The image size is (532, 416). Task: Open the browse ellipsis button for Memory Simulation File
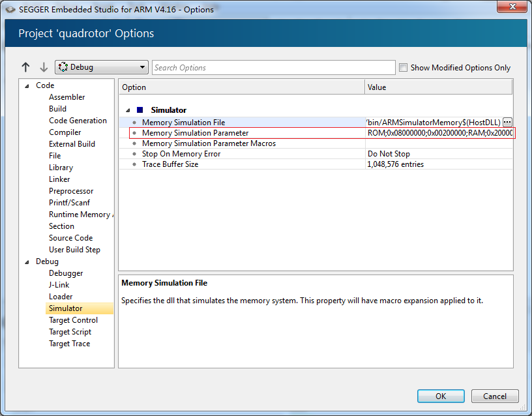(x=507, y=122)
